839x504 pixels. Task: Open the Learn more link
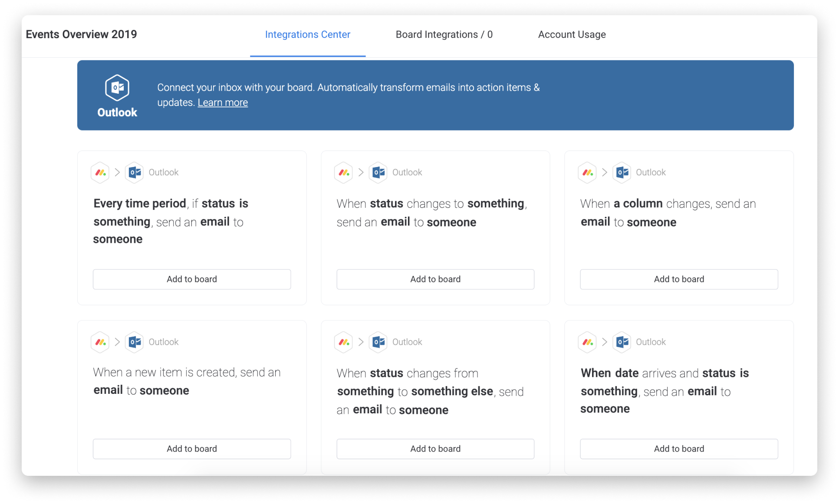[222, 102]
